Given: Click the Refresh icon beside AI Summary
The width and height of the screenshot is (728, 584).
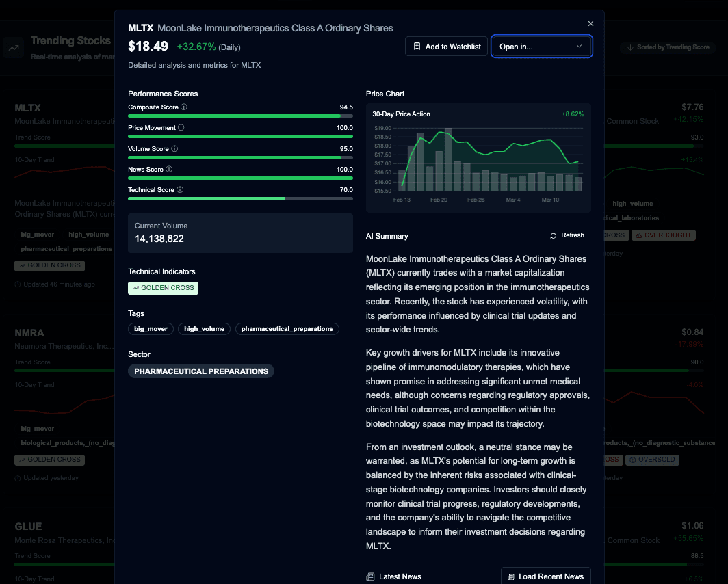Looking at the screenshot, I should pyautogui.click(x=553, y=235).
